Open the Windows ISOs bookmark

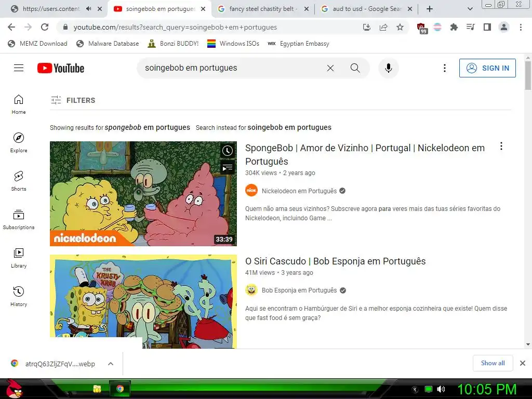(233, 44)
